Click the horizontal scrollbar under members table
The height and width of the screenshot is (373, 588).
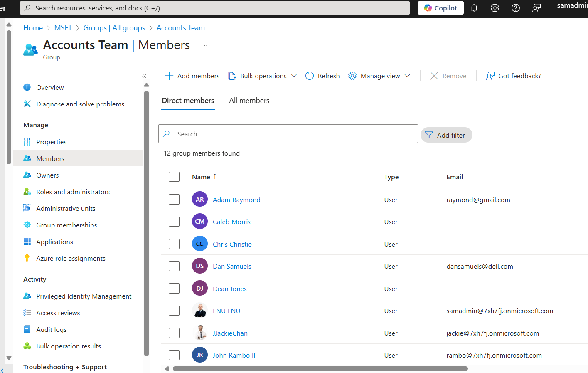tap(320, 368)
